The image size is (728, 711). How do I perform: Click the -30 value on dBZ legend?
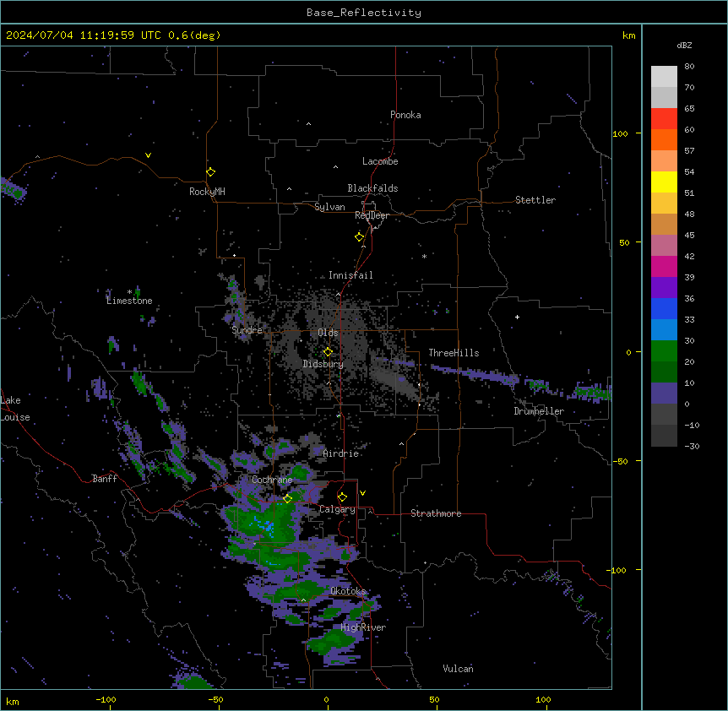[692, 446]
